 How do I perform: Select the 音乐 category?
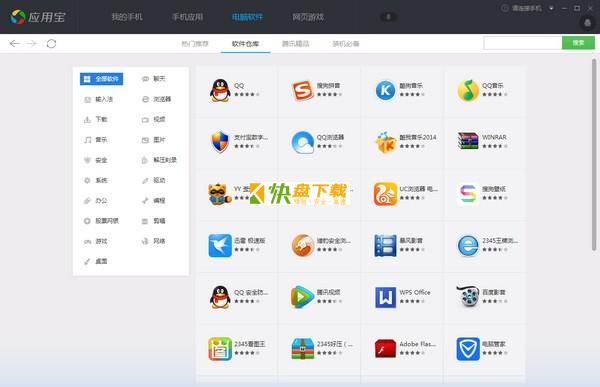(x=96, y=140)
